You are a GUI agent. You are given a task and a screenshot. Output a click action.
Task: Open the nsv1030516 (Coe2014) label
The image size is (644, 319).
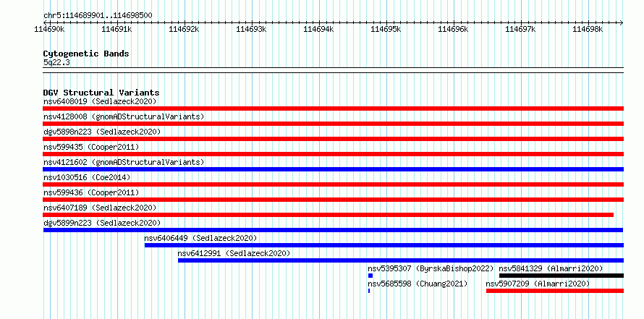[87, 177]
